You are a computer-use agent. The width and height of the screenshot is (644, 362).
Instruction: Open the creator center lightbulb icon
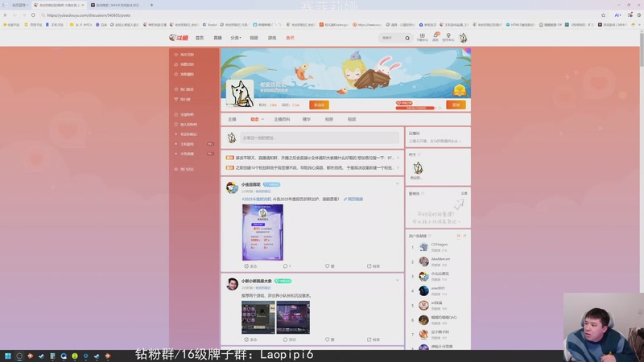(448, 37)
